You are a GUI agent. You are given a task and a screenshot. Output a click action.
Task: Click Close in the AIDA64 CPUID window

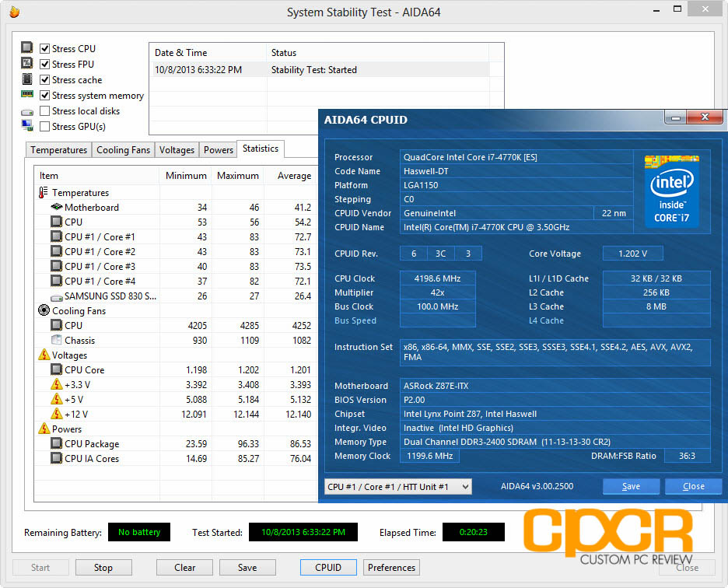click(x=694, y=486)
